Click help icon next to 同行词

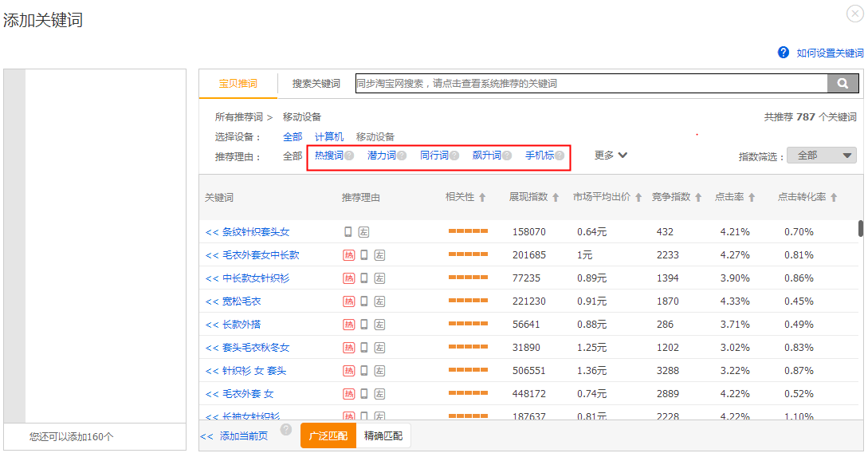(454, 156)
